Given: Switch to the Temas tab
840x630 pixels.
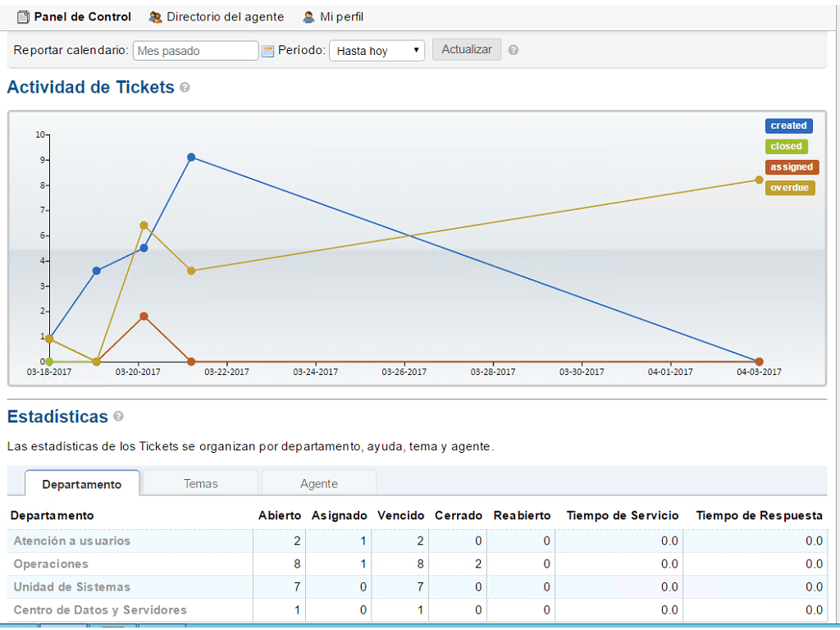Looking at the screenshot, I should pyautogui.click(x=200, y=483).
